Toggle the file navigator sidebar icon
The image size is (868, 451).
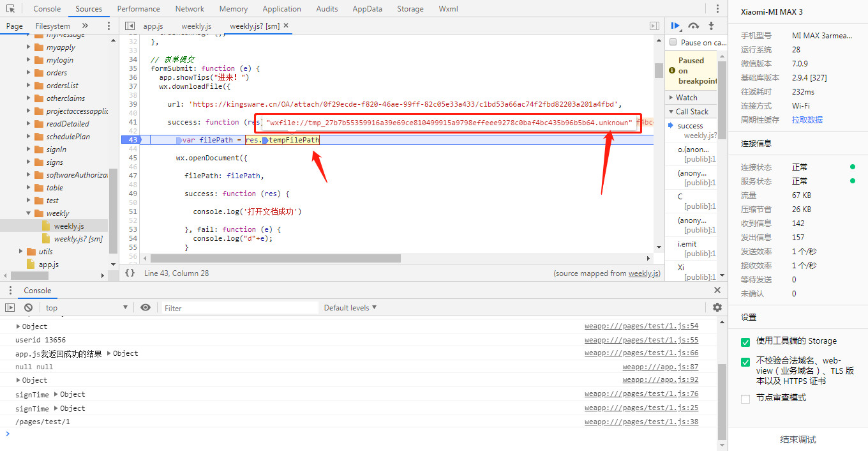(130, 26)
